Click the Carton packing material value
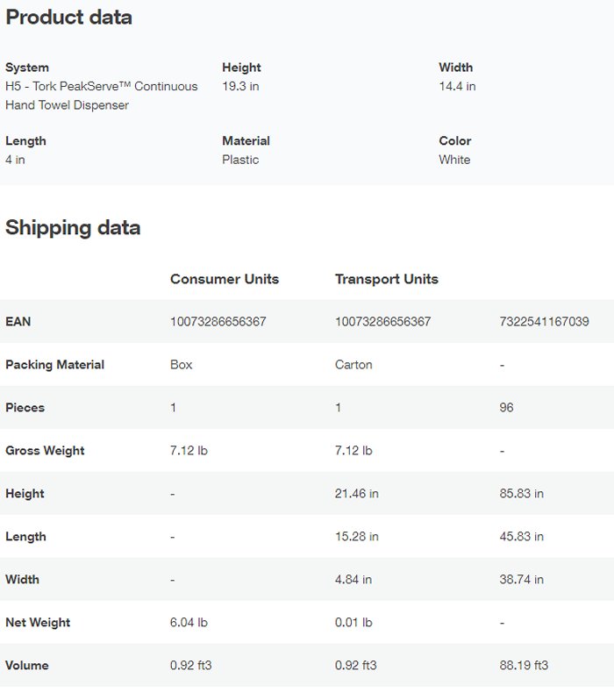 click(x=353, y=365)
